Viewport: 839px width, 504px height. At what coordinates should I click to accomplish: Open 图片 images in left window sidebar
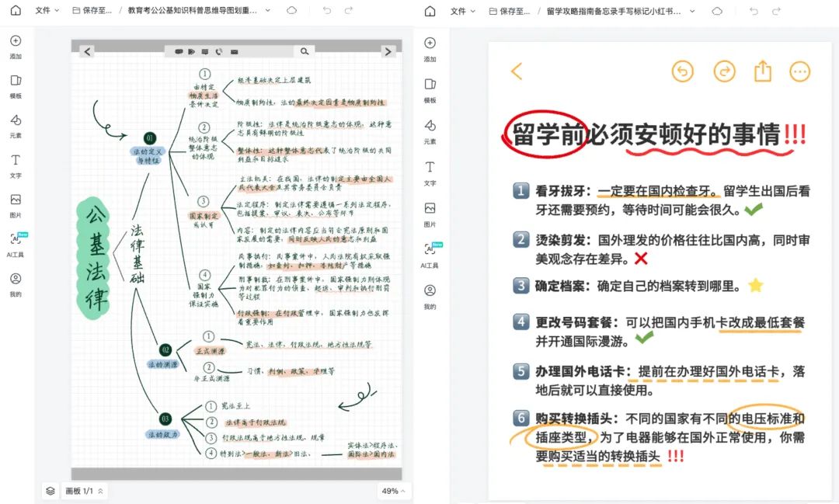click(16, 206)
